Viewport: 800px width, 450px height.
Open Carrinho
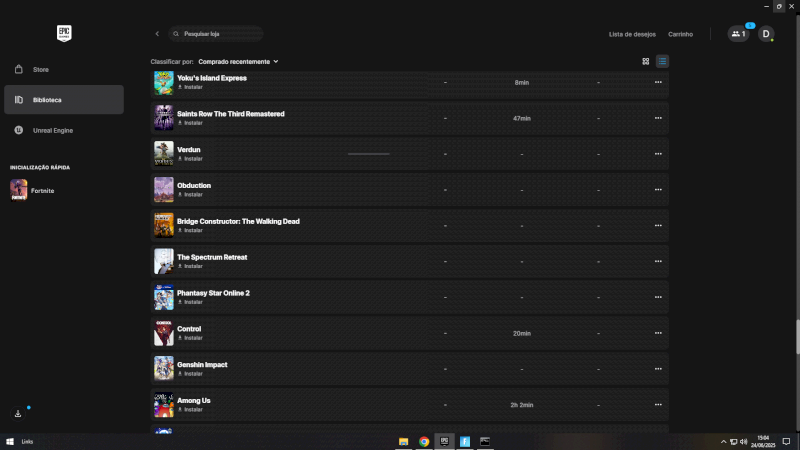click(x=680, y=34)
